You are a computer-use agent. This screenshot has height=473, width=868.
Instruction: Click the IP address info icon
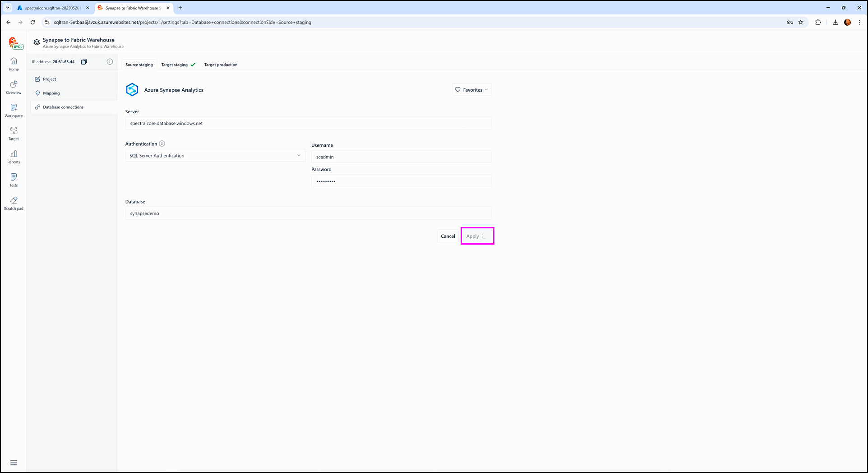pos(110,62)
